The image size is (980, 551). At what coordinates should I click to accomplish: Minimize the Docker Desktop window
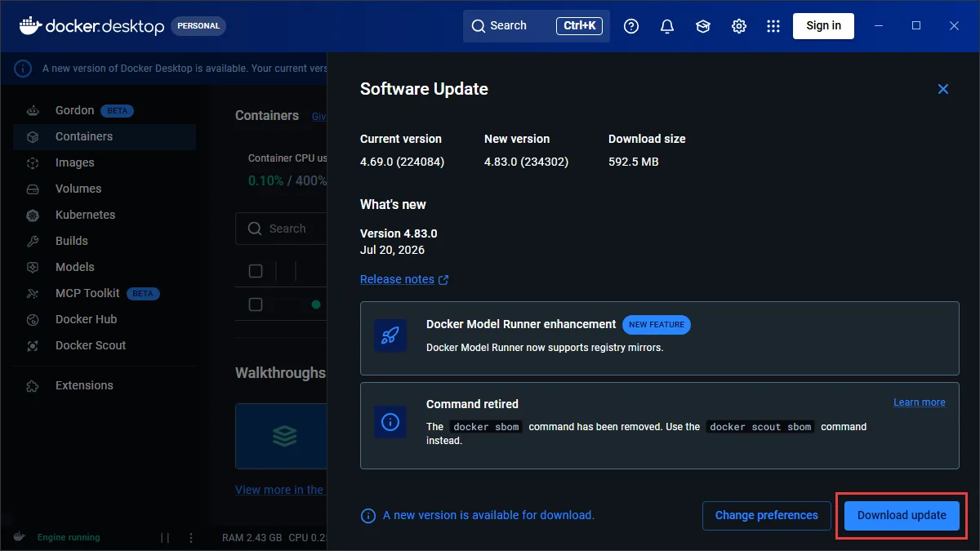pyautogui.click(x=879, y=26)
